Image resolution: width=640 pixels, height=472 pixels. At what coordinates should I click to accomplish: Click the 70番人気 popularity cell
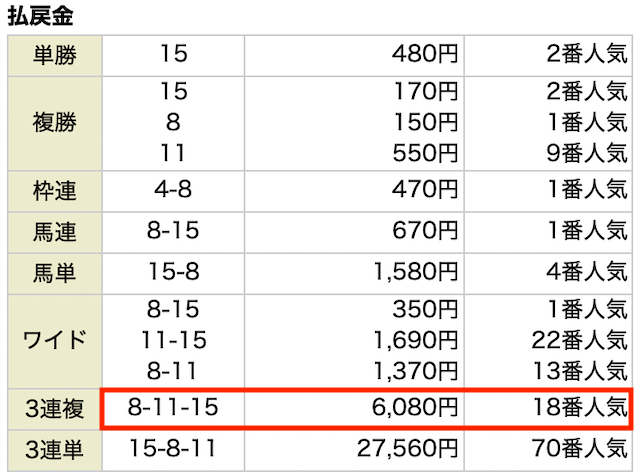point(580,449)
